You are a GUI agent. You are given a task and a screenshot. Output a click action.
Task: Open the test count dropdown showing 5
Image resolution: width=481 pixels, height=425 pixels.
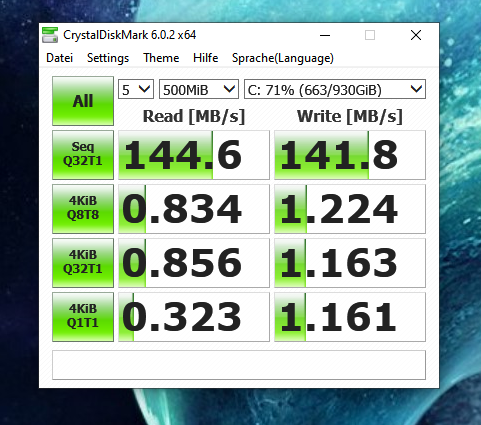pyautogui.click(x=136, y=89)
